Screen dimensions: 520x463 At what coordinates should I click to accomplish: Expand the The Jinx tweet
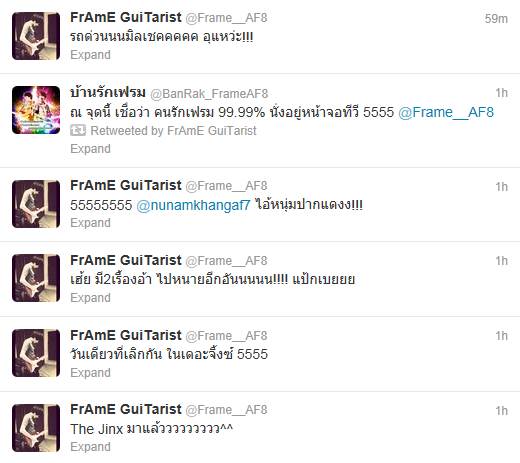click(x=90, y=447)
